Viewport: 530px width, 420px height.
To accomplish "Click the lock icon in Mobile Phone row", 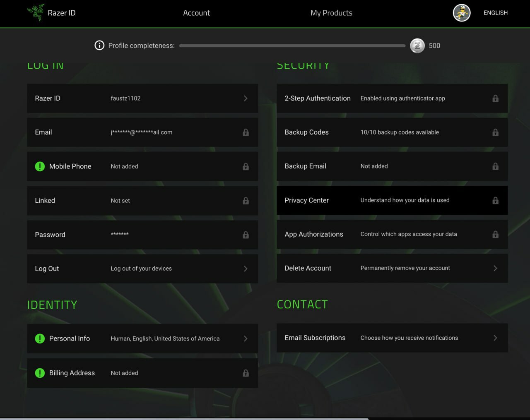I will (x=246, y=166).
